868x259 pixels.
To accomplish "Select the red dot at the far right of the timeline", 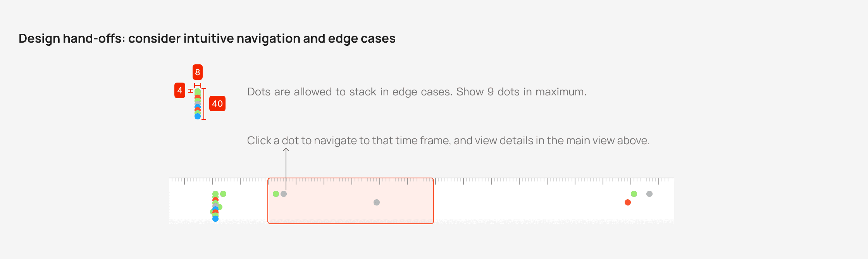I will coord(628,202).
